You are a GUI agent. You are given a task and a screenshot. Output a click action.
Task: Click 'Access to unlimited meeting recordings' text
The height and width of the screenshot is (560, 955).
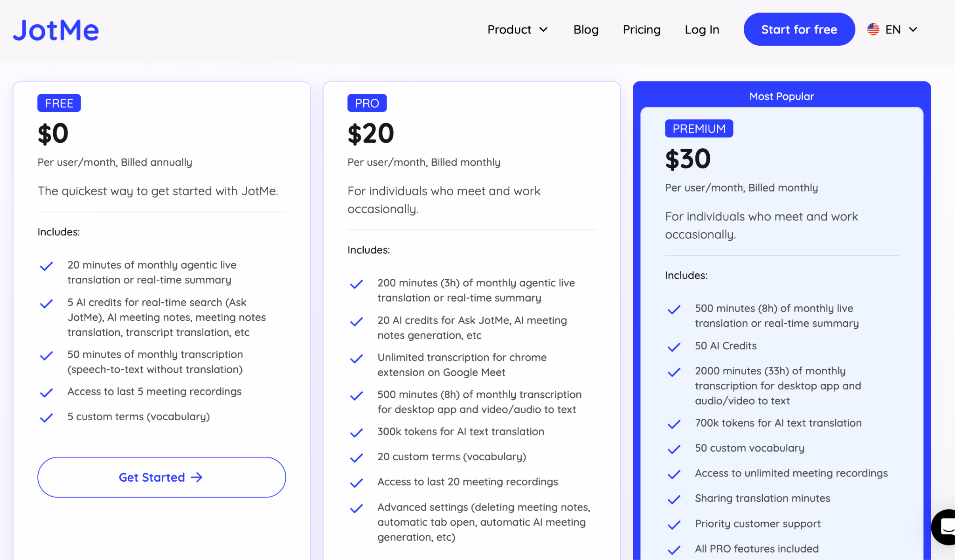[x=791, y=473]
